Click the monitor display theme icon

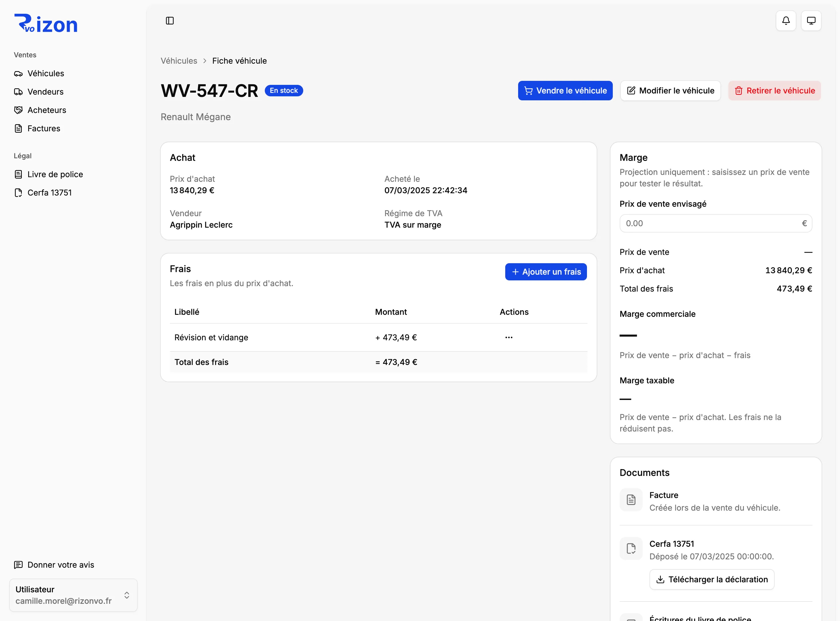(x=811, y=21)
